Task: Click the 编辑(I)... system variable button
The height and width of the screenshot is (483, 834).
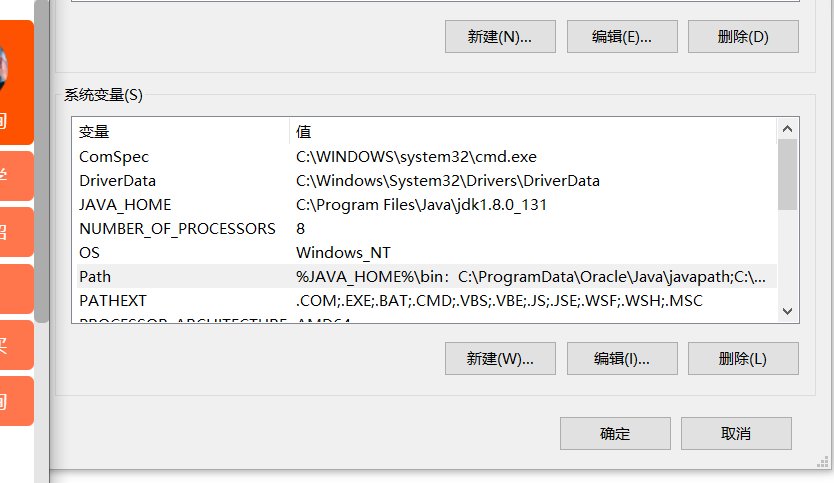Action: click(x=622, y=359)
